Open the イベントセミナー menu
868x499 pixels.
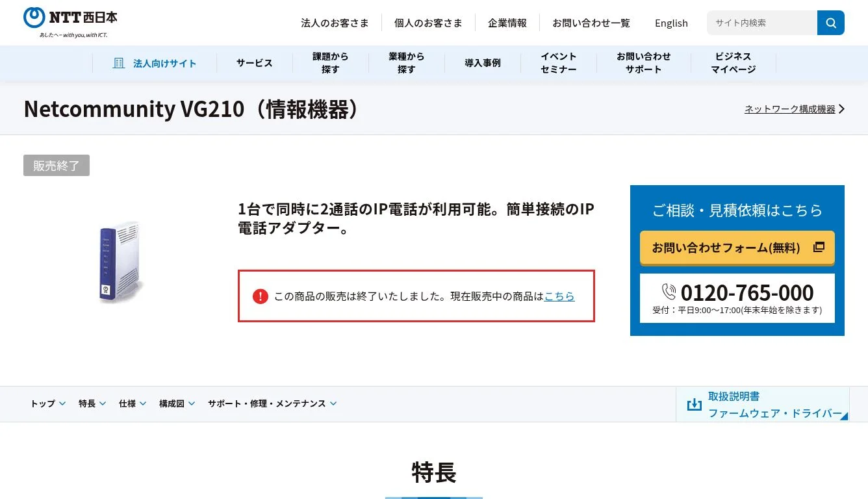coord(559,63)
